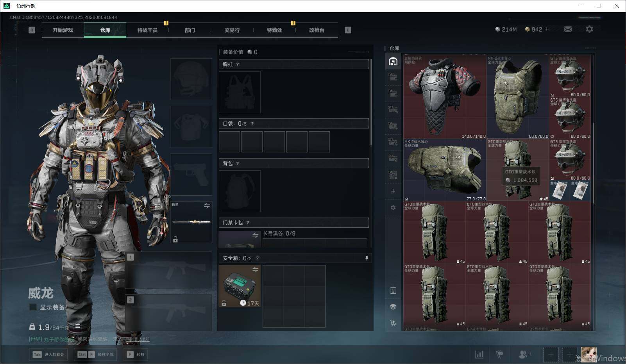626x364 pixels.
Task: Swap the safe box with its arrows icon
Action: pyautogui.click(x=255, y=269)
